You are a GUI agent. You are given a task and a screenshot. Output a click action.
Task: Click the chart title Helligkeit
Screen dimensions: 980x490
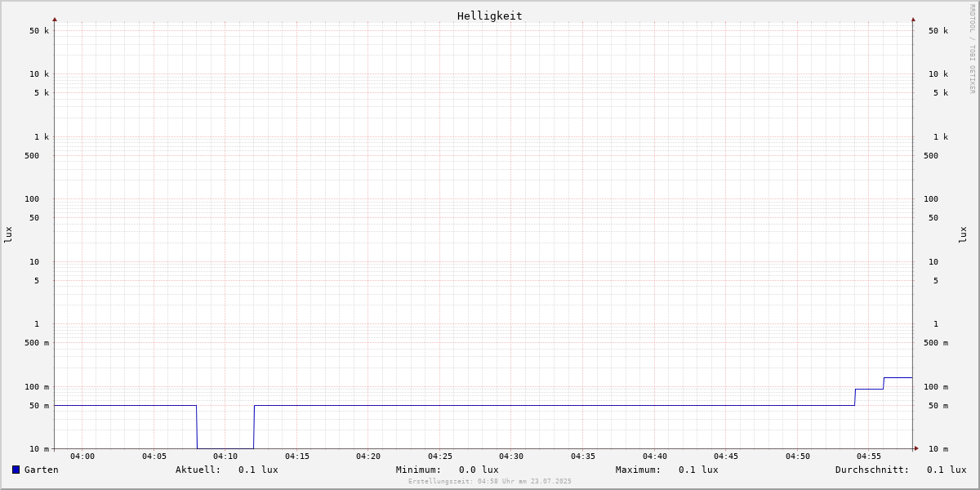(x=490, y=16)
